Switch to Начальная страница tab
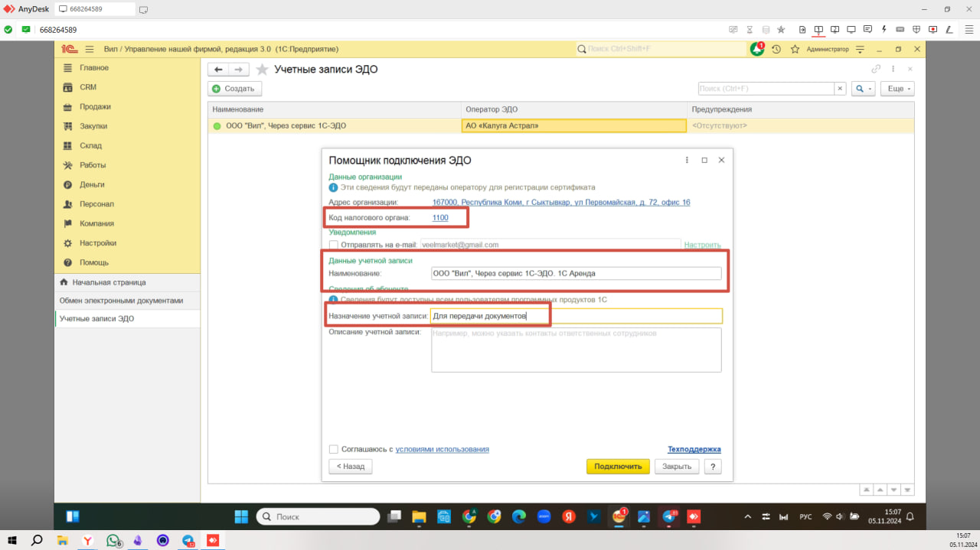Viewport: 980px width, 550px height. tap(128, 282)
